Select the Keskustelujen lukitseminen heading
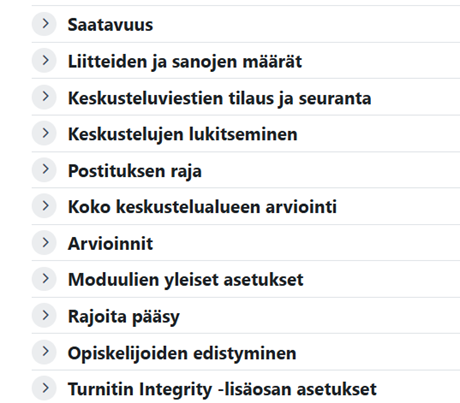This screenshot has height=403, width=460. point(183,135)
